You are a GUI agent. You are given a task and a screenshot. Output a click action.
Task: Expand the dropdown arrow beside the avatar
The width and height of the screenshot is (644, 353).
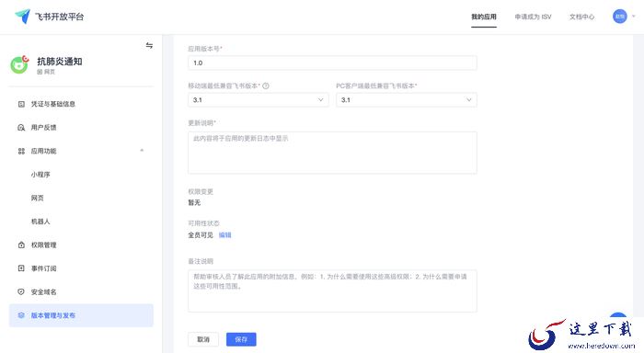tap(634, 17)
